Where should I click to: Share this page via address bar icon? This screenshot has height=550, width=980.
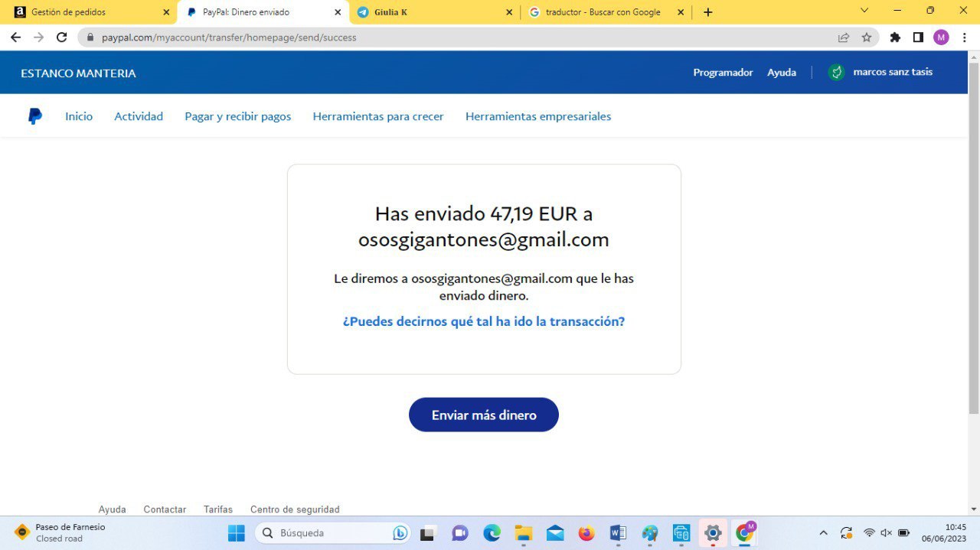(844, 37)
